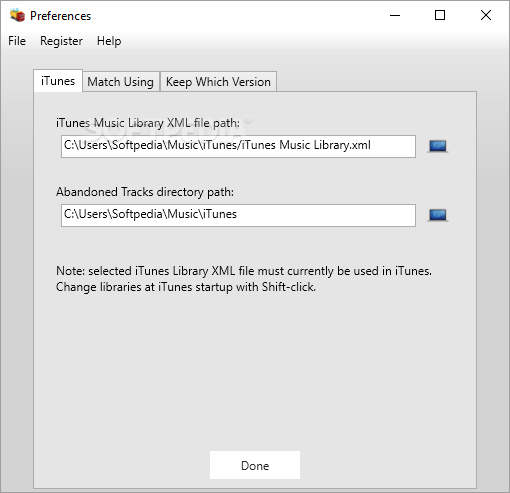This screenshot has height=493, width=510.
Task: Click the app icon in title bar
Action: 17,15
